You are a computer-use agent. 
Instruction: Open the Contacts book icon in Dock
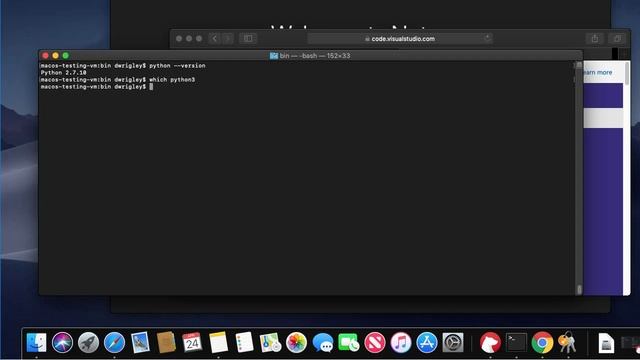pos(166,342)
